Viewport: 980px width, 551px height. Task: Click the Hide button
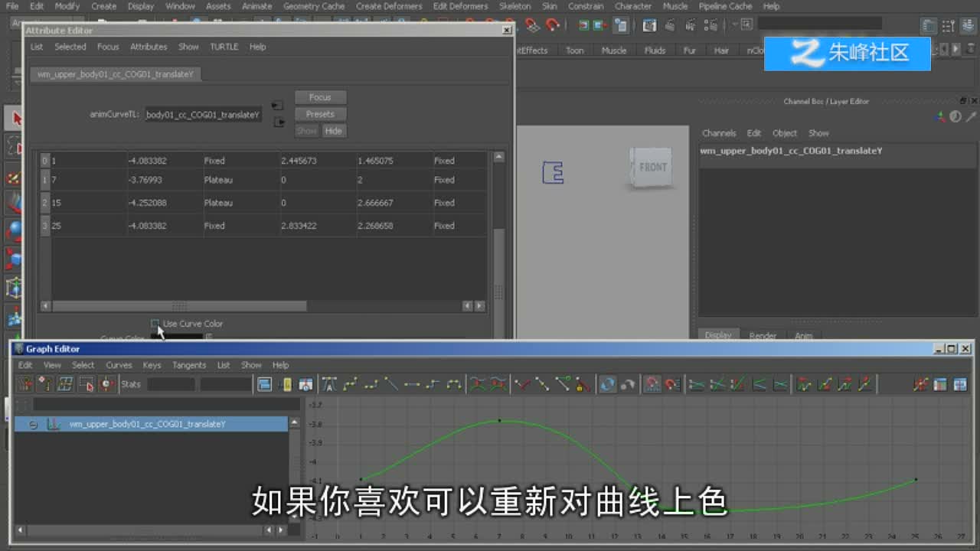(333, 131)
